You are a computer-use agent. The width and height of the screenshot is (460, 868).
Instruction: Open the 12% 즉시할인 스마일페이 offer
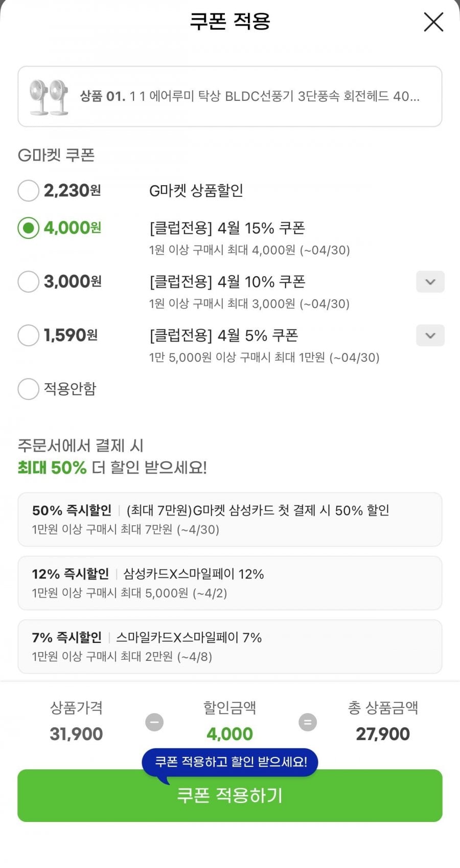click(x=229, y=583)
